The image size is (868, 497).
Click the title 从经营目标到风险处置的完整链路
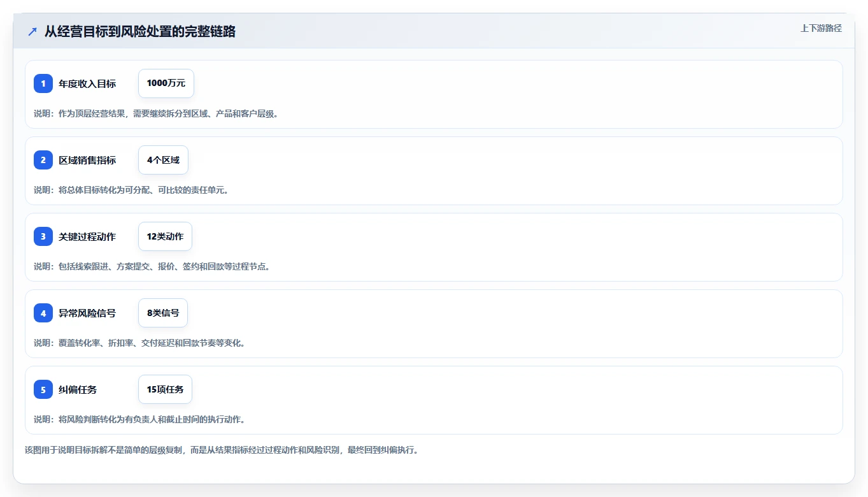click(x=140, y=31)
